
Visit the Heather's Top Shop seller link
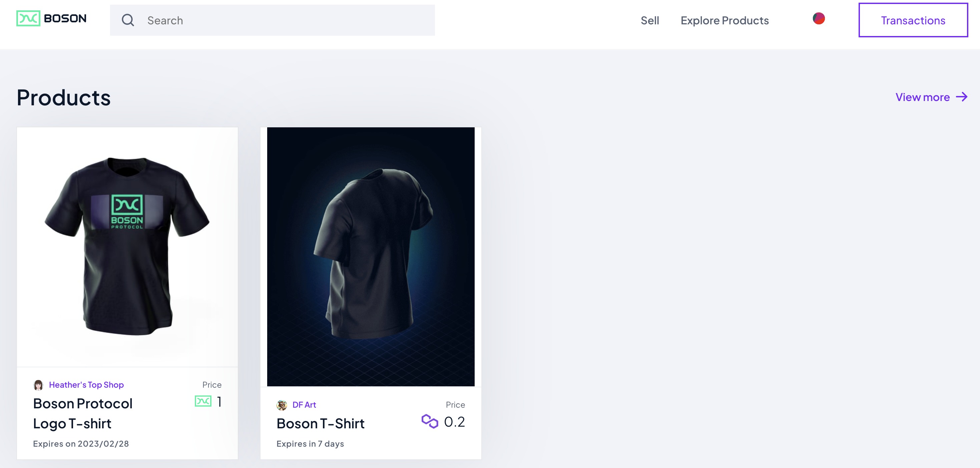pos(86,385)
